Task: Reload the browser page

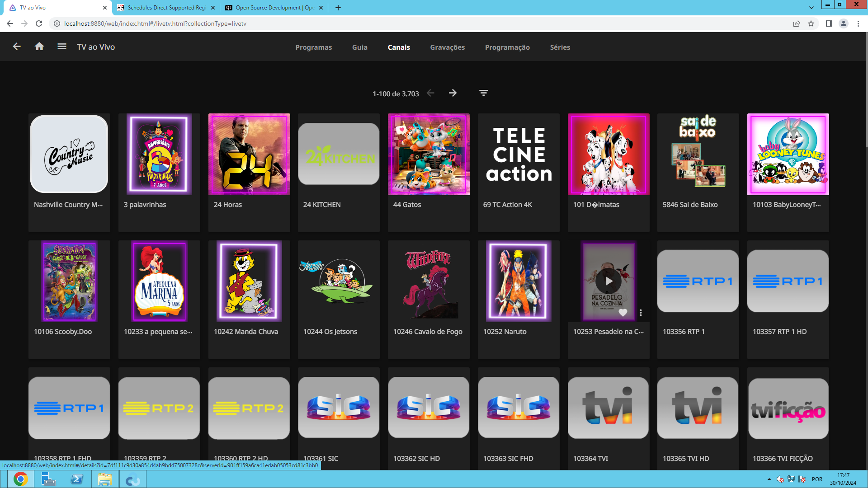Action: point(39,23)
